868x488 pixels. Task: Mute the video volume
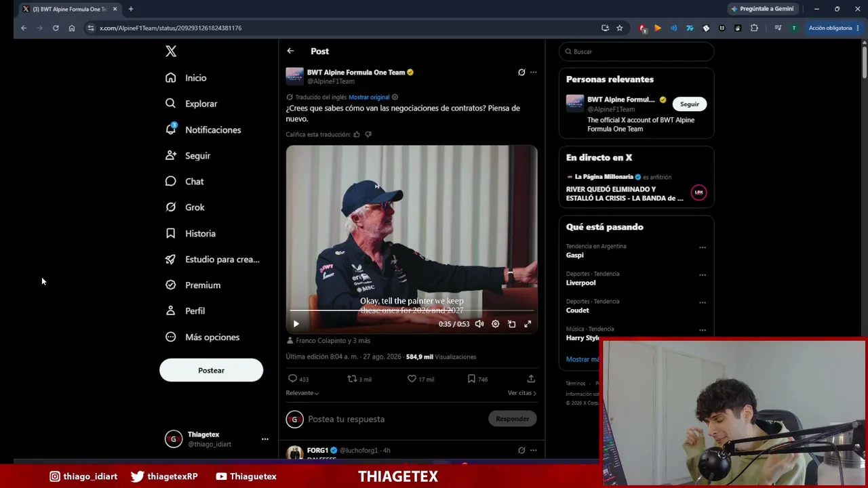479,324
